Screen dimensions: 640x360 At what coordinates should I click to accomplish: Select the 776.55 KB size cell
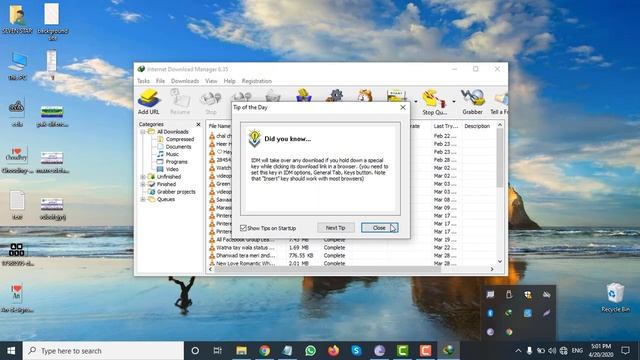(301, 256)
